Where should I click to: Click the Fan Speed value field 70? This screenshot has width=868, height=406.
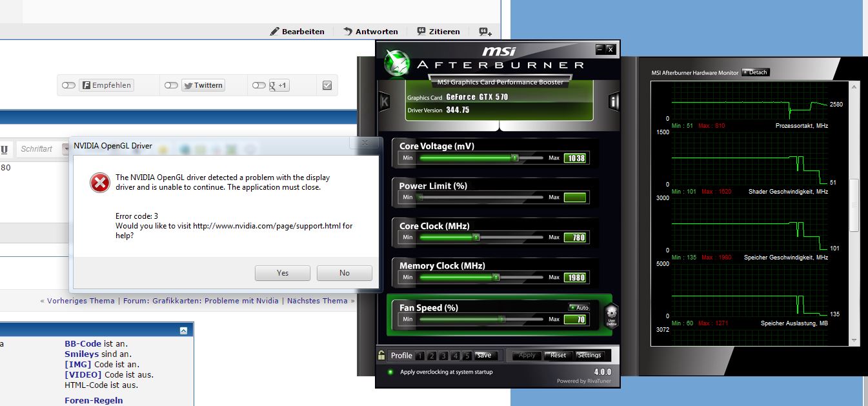coord(574,320)
